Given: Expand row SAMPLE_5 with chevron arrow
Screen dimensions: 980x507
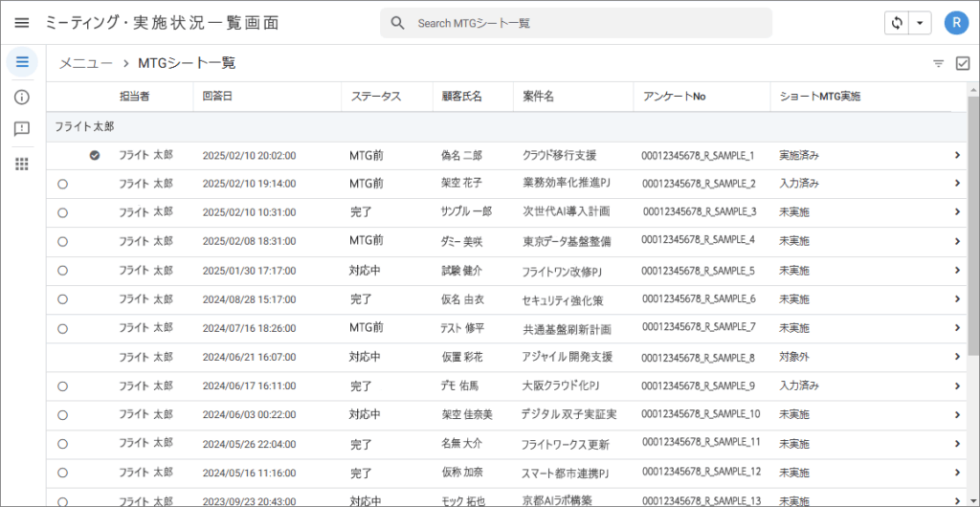Looking at the screenshot, I should (x=956, y=271).
